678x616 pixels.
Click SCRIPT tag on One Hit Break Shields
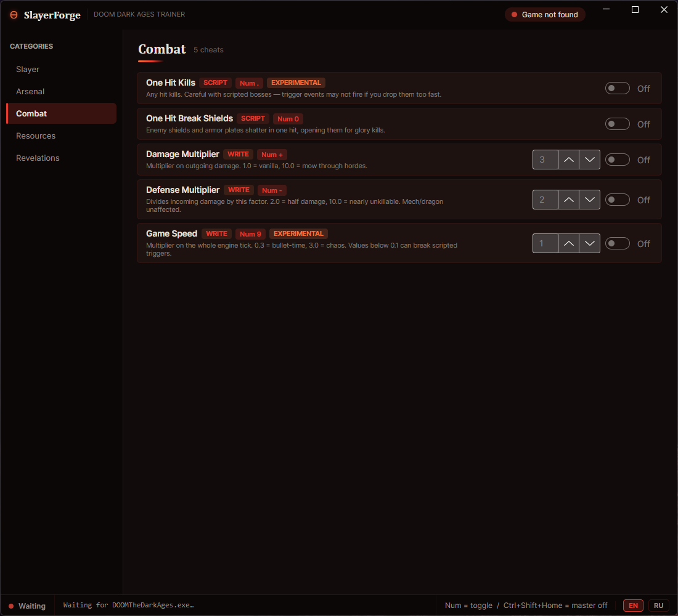click(x=253, y=118)
